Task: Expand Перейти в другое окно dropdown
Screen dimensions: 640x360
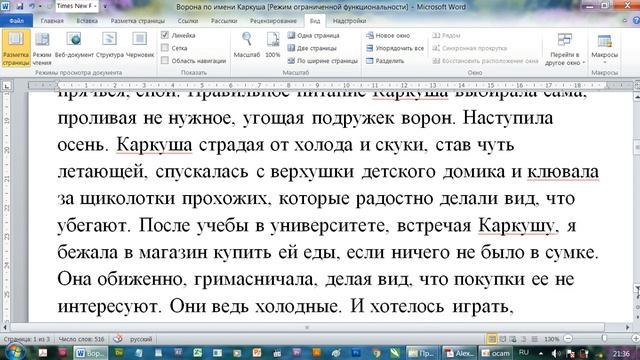Action: (565, 49)
